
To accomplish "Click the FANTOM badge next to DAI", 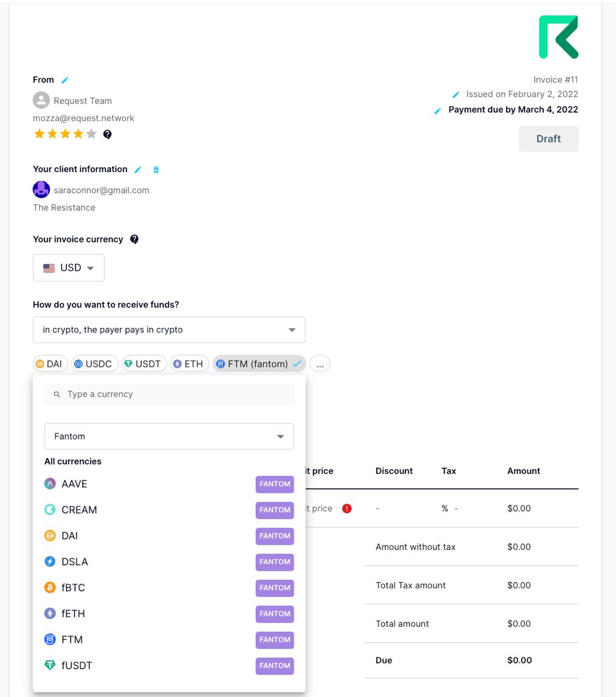I will click(x=275, y=536).
